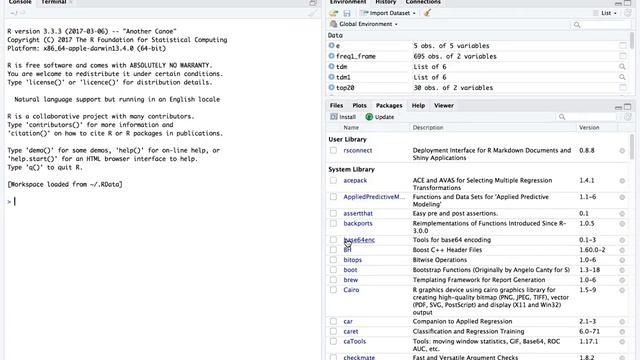640x360 pixels.
Task: Maximize the Packages pane
Action: click(x=628, y=107)
